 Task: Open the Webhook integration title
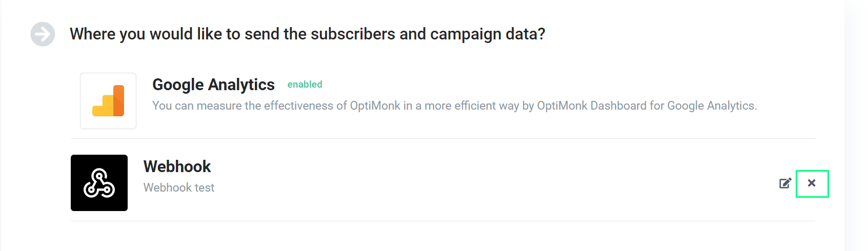[x=177, y=166]
